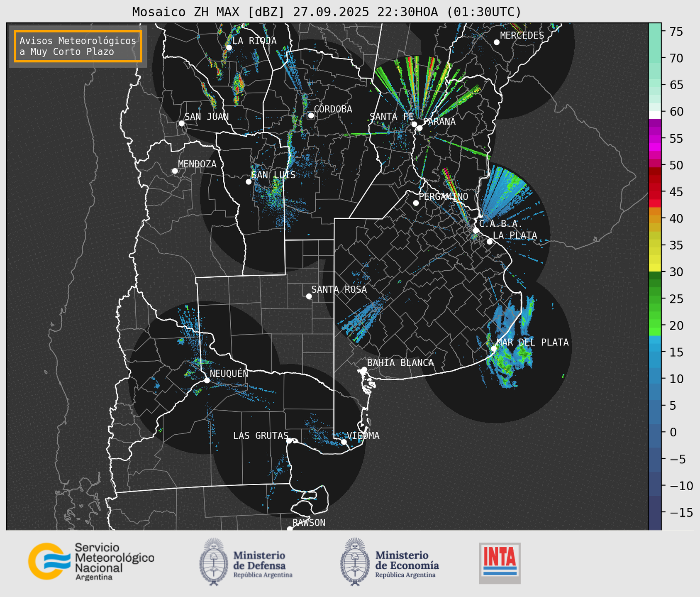Click the magenta 55 dBZ color band

[x=654, y=139]
